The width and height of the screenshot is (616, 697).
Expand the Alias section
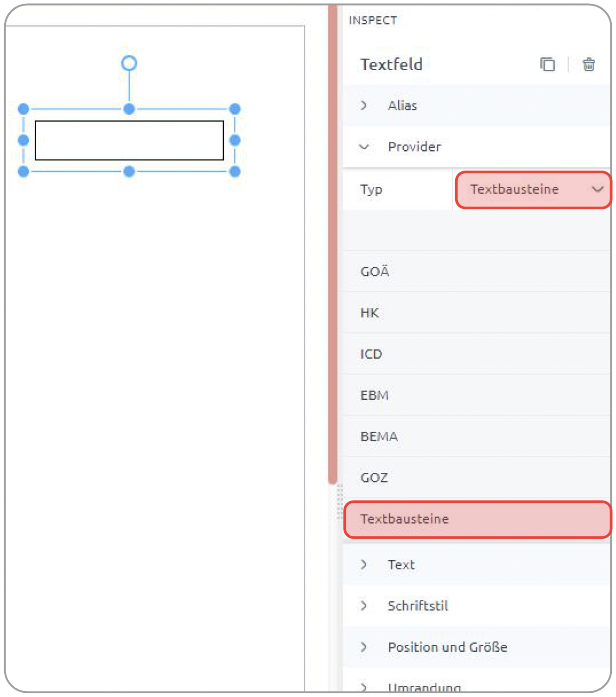pyautogui.click(x=477, y=105)
